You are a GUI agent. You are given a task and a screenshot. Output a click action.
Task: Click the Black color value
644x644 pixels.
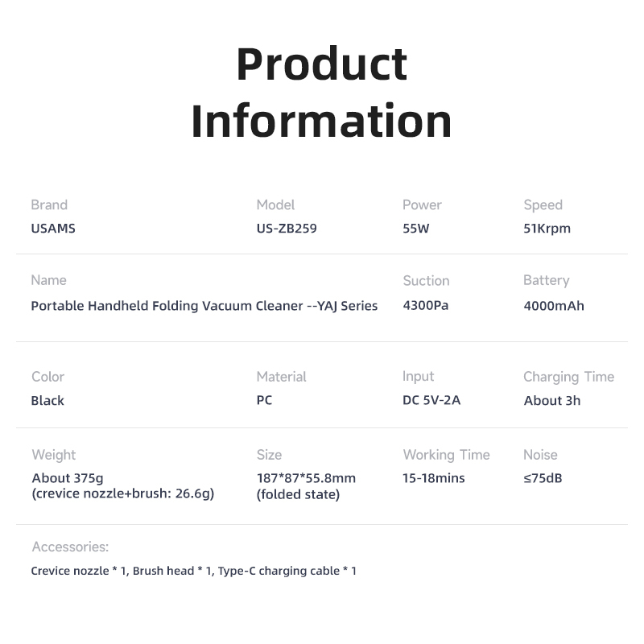[x=47, y=401]
